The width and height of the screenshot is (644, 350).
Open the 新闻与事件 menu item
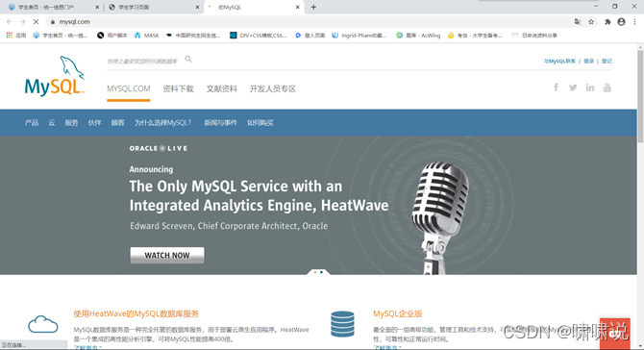[x=220, y=122]
